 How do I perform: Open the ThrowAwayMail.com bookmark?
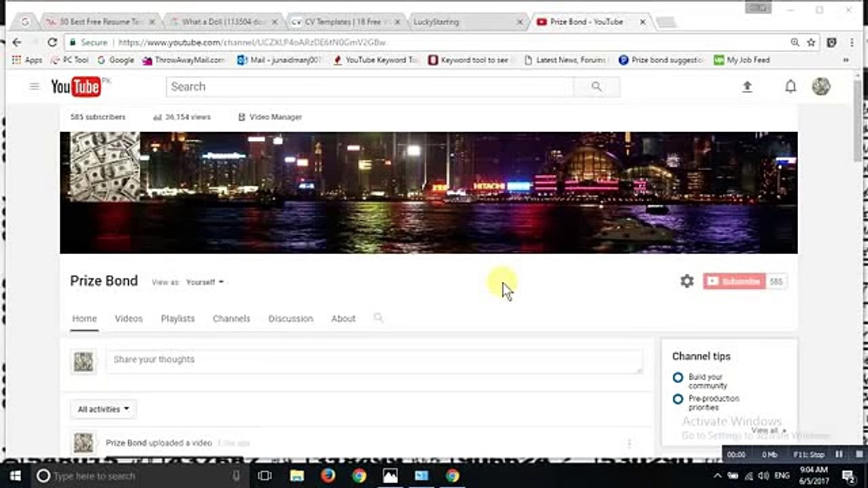click(x=184, y=60)
